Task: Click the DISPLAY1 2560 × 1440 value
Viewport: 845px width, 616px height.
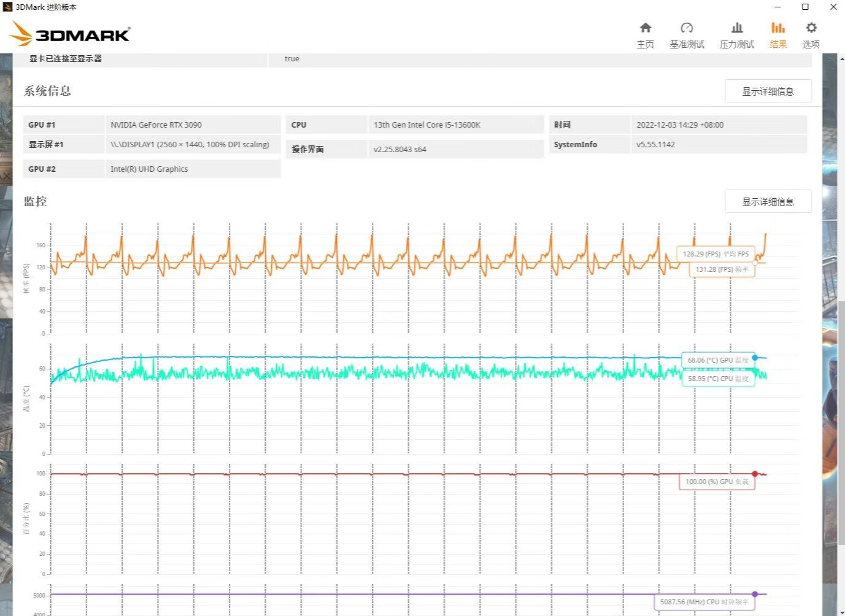Action: 190,144
